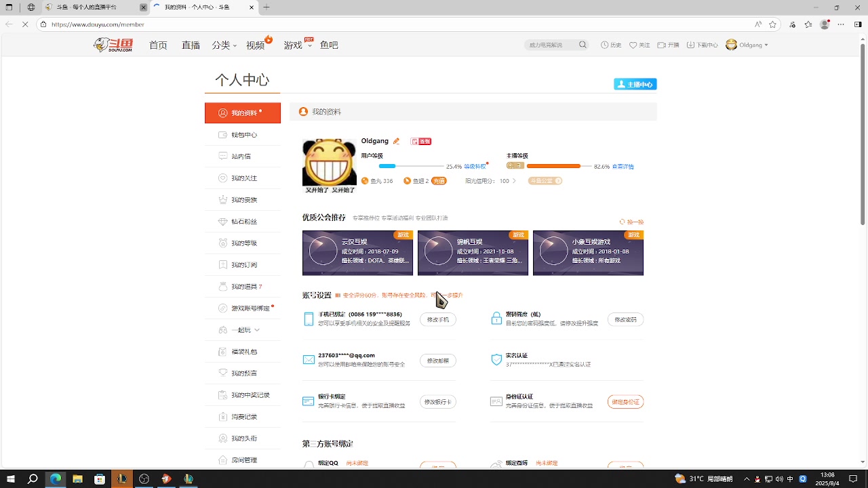Click the 我的订阅 bookmark icon in sidebar
This screenshot has width=868, height=488.
pos(223,264)
